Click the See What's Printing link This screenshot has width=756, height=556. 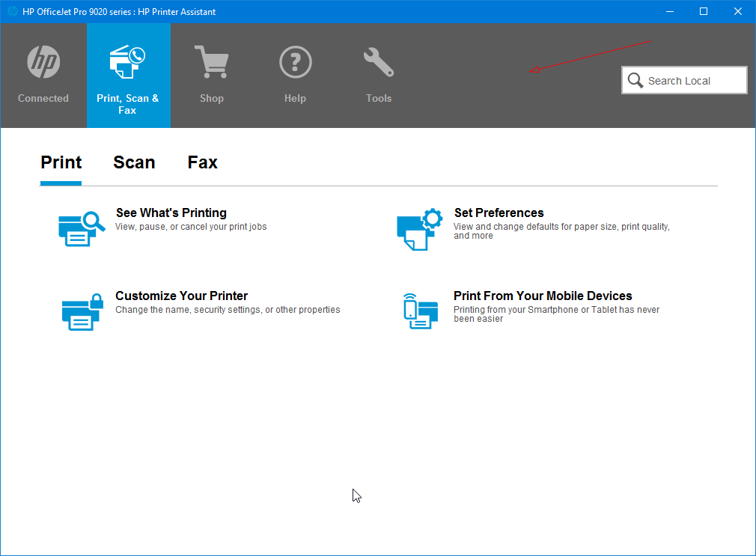coord(171,213)
